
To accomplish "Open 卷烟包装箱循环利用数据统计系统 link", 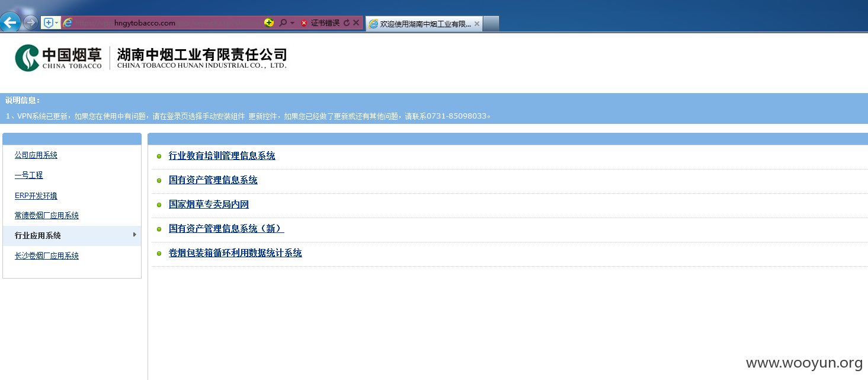I will 235,253.
